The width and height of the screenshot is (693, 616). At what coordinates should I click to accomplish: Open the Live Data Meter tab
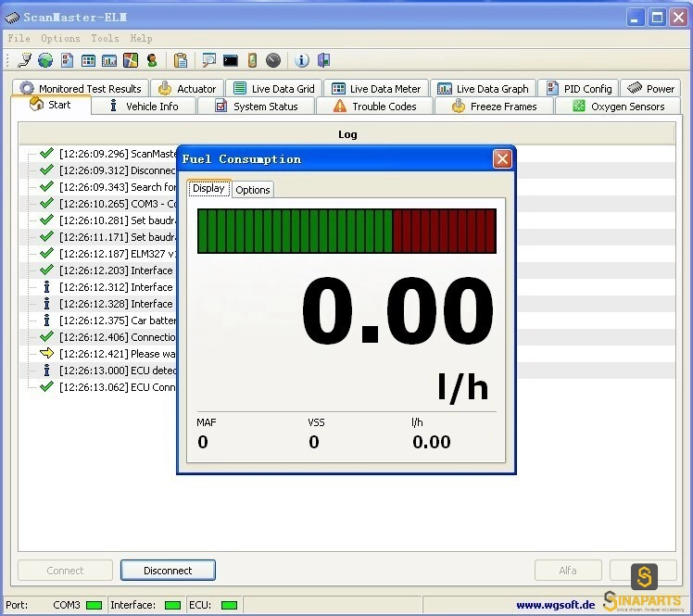(376, 88)
